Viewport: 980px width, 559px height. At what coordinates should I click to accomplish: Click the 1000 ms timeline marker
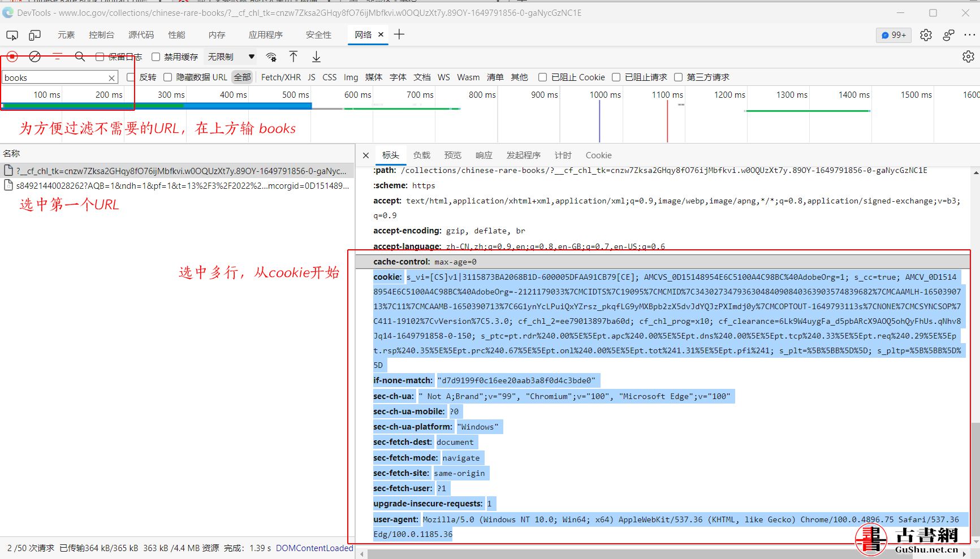[x=605, y=95]
